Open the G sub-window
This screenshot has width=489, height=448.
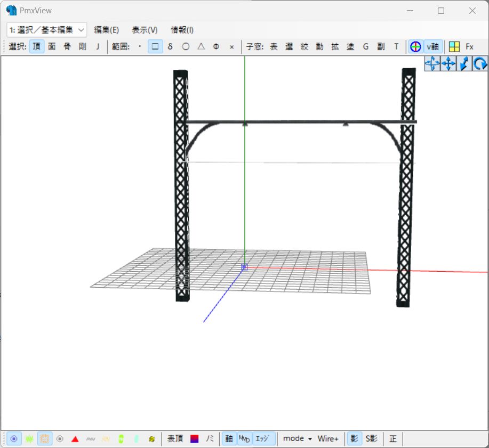tap(365, 47)
